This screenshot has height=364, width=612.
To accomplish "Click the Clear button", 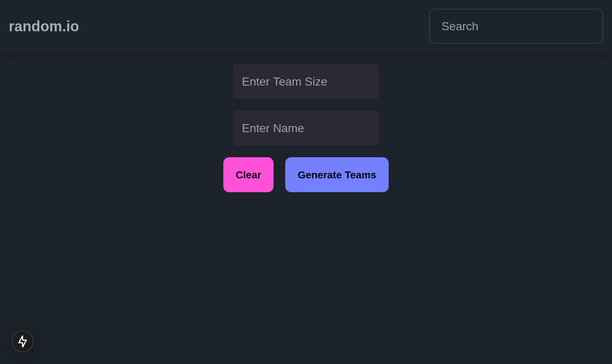I will pos(248,175).
